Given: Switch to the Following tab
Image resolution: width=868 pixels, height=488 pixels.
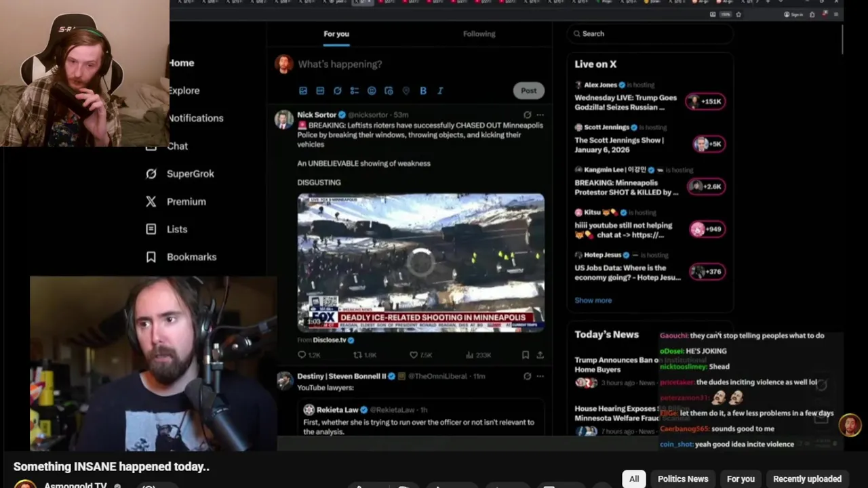Looking at the screenshot, I should pyautogui.click(x=479, y=34).
